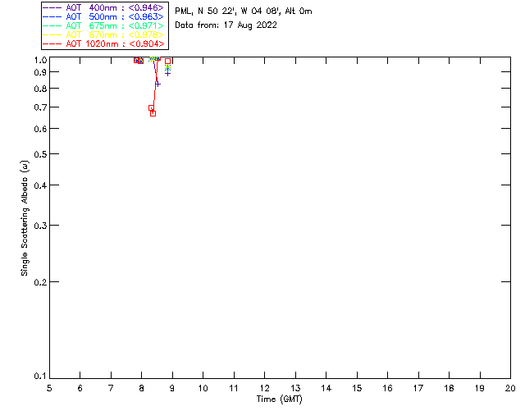Click the x-axis tick label '16'
The image size is (525, 420).
(x=387, y=388)
